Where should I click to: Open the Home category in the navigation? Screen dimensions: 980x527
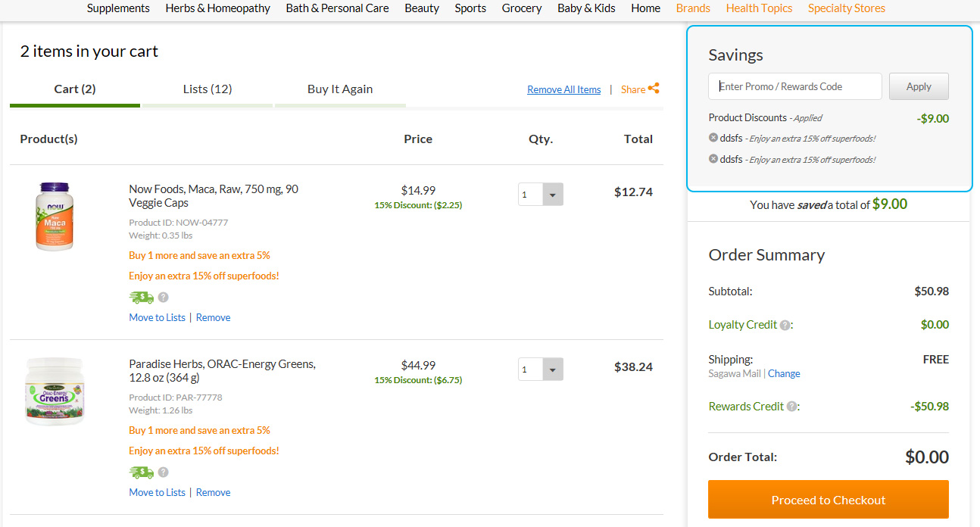(646, 8)
